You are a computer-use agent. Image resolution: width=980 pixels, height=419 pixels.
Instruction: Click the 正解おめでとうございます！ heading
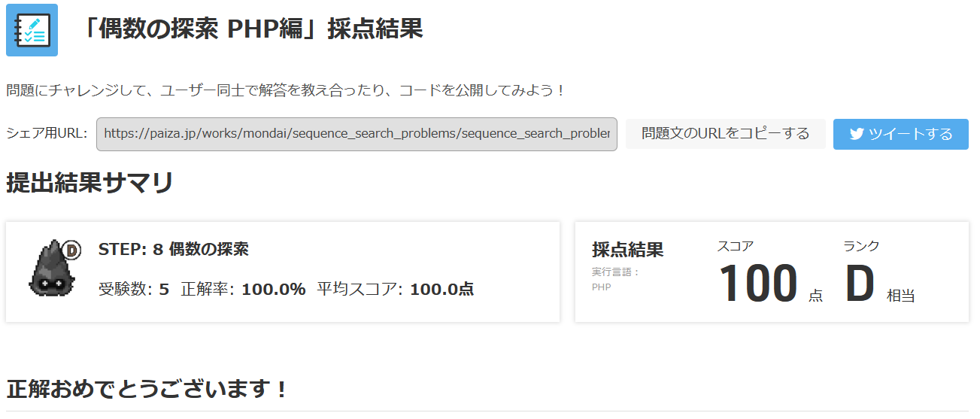[147, 390]
